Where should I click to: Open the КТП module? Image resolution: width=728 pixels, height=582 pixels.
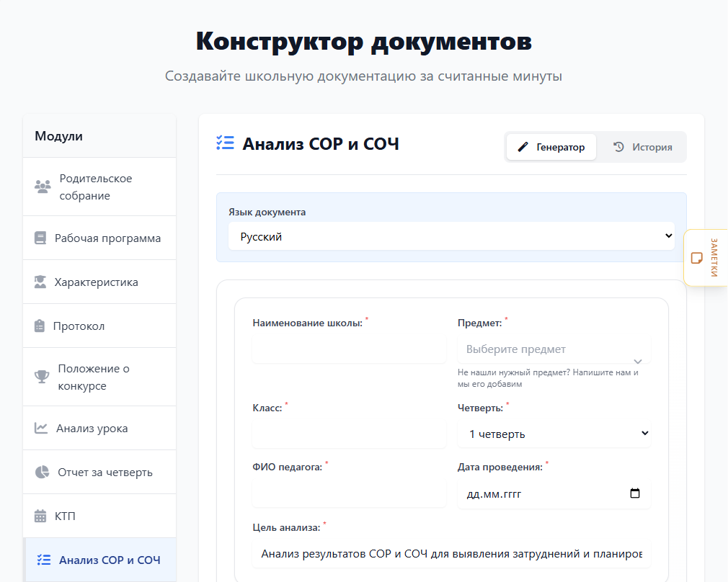click(x=99, y=516)
